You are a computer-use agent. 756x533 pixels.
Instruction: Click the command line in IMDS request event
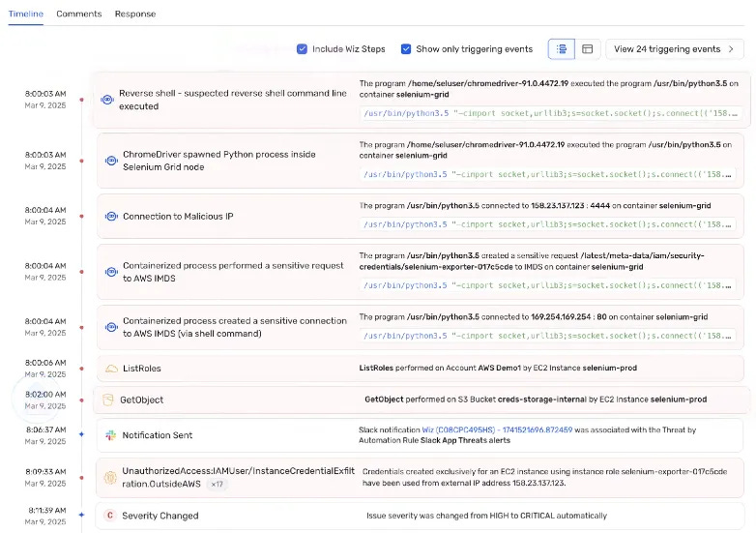548,285
